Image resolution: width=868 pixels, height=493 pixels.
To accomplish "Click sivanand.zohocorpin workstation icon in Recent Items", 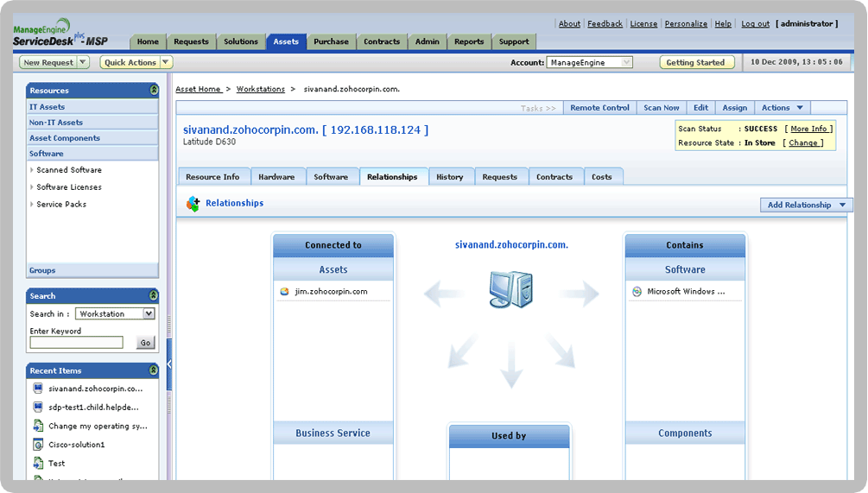I will [x=38, y=389].
